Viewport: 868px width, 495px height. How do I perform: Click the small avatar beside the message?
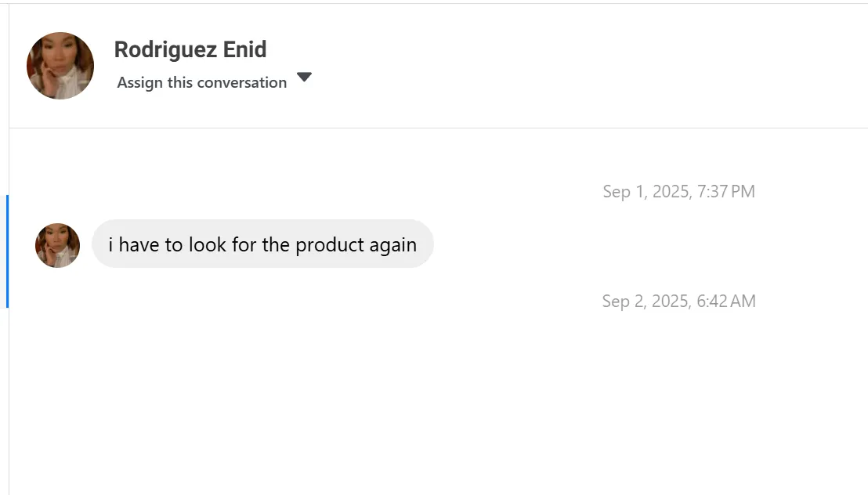click(x=57, y=245)
